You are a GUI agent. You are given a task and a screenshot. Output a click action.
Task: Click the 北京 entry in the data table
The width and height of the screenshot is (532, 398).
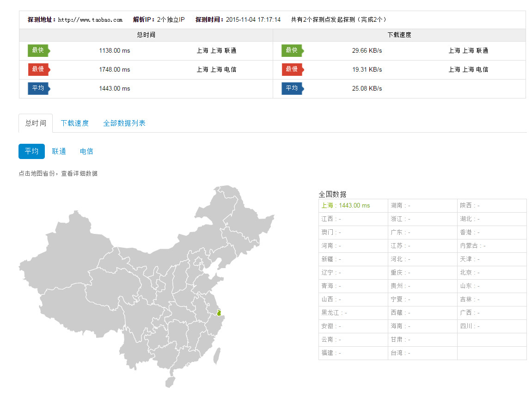coord(470,273)
